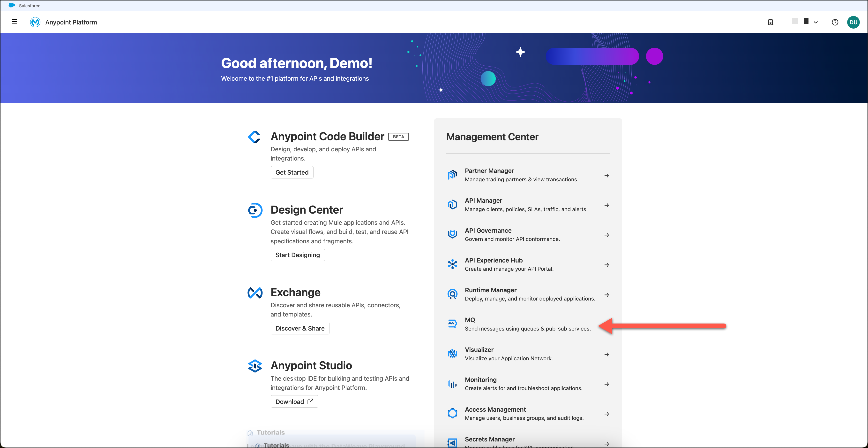Open the API Manager link

[484, 200]
